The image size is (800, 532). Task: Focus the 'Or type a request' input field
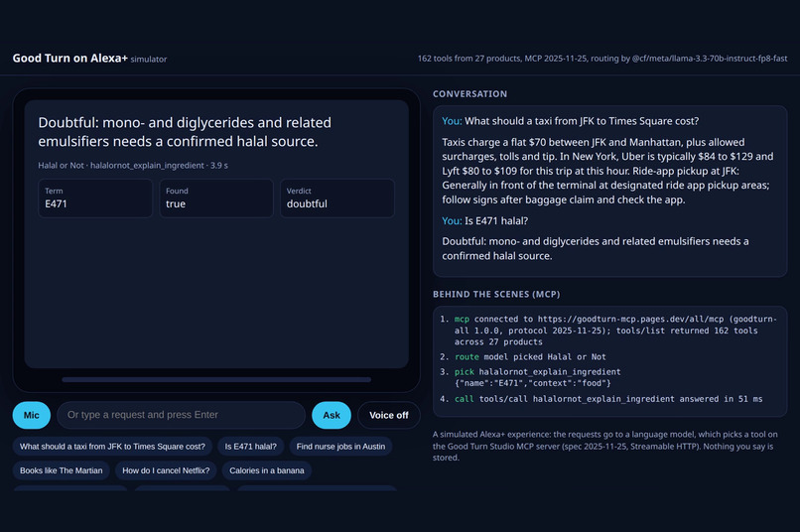tap(181, 415)
